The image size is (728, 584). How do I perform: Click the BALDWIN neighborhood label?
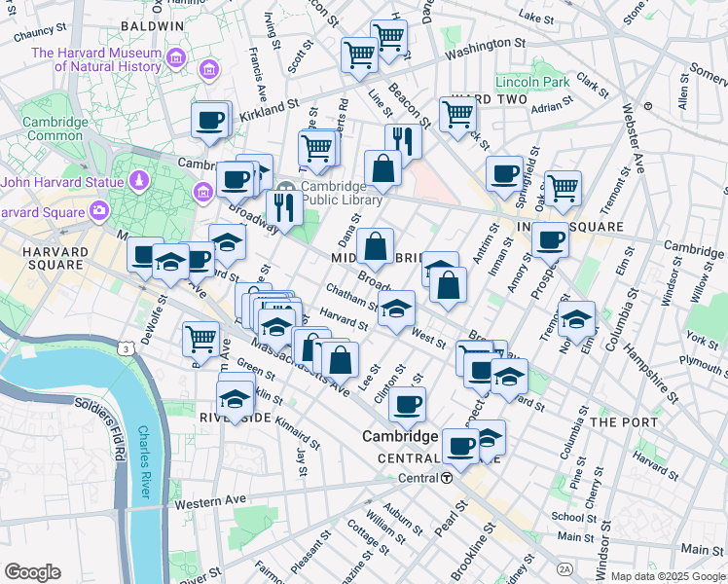coord(152,26)
